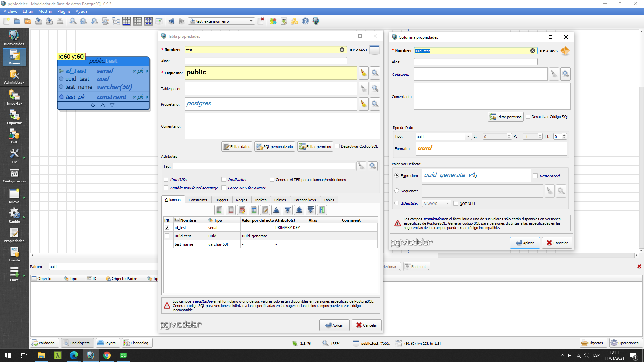This screenshot has width=644, height=362.
Task: Open the SQL personalizado editor
Action: [x=274, y=146]
